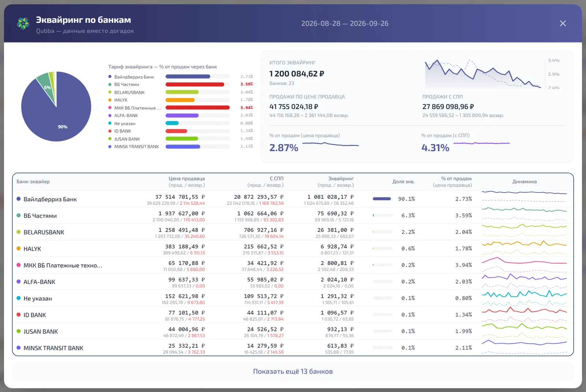
Task: Click the 41 755 024,18 ₽ seller price total
Action: pyautogui.click(x=294, y=107)
